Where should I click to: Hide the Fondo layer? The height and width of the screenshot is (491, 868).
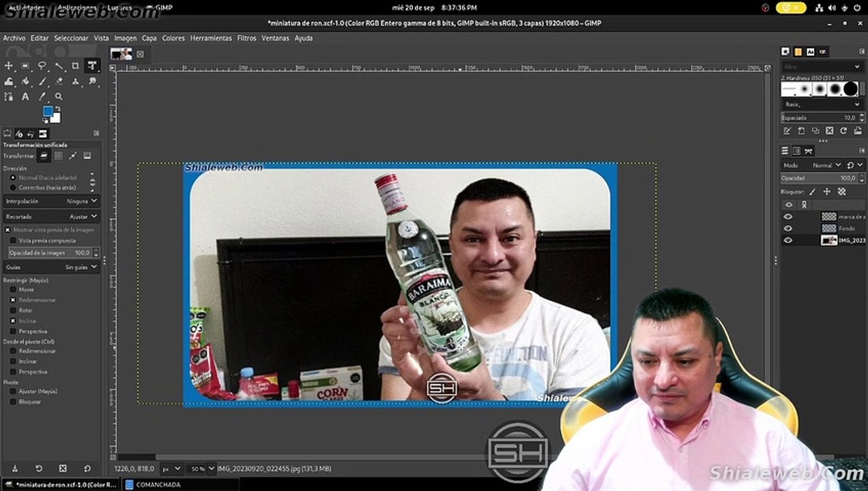coord(788,228)
